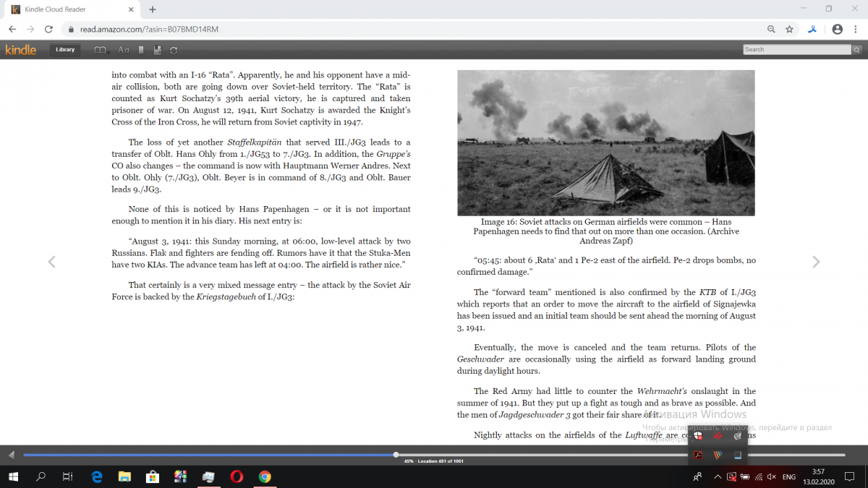The width and height of the screenshot is (868, 488).
Task: Launch Microsoft Edge from taskbar
Action: tap(96, 476)
